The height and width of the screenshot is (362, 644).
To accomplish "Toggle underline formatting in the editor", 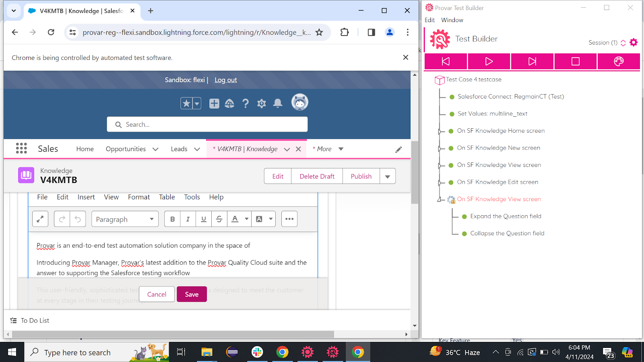I will [204, 219].
